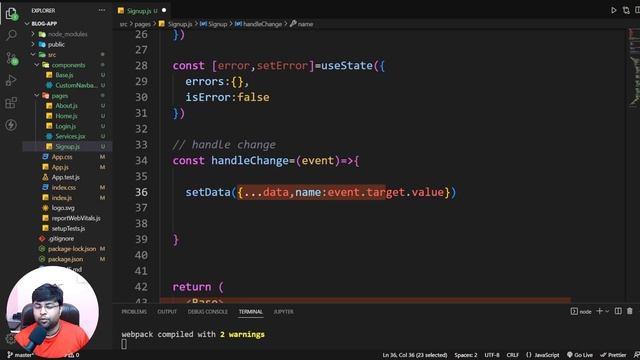Image resolution: width=640 pixels, height=360 pixels.
Task: Change JavaScript language mode
Action: [543, 355]
